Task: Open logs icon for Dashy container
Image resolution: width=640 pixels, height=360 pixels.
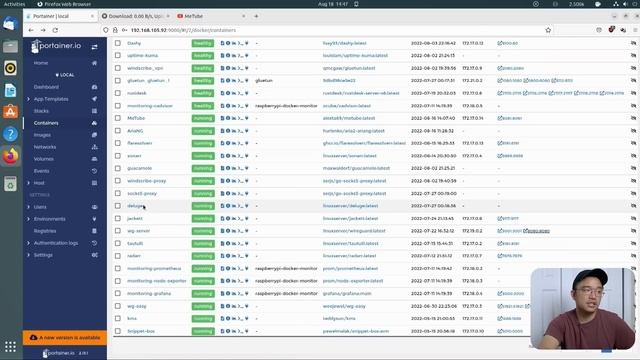Action: [222, 43]
